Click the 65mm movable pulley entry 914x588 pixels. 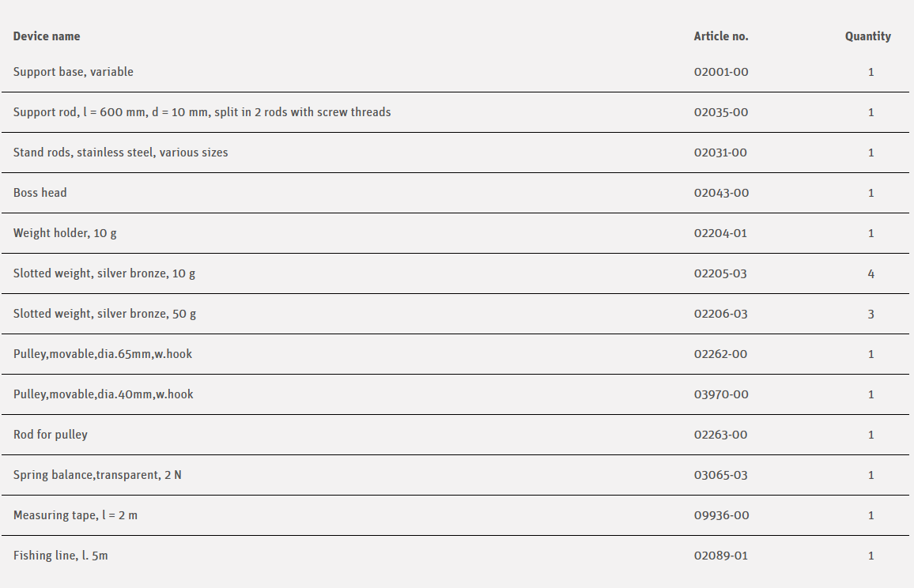click(103, 354)
